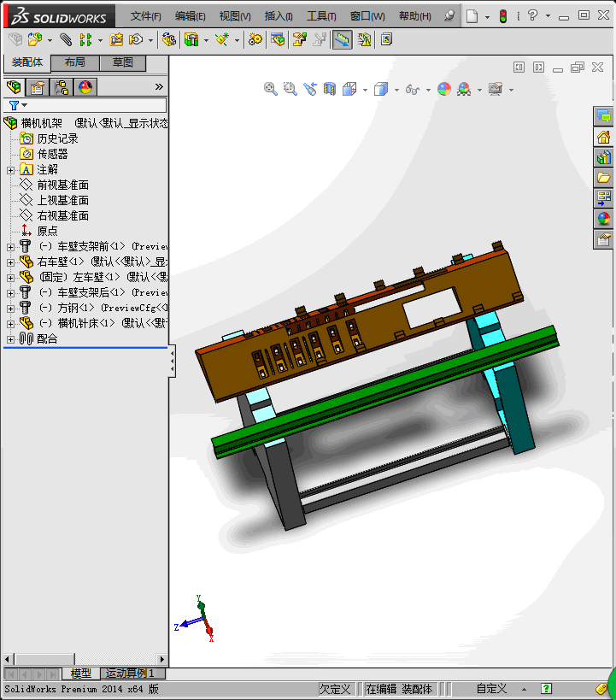Show more manager tabs chevron
Viewport: 616px width, 700px height.
click(x=159, y=86)
